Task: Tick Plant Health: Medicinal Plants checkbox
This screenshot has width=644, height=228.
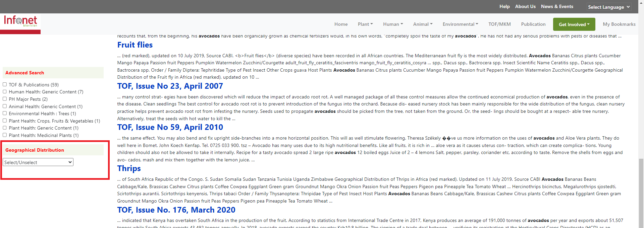Action: [5, 135]
